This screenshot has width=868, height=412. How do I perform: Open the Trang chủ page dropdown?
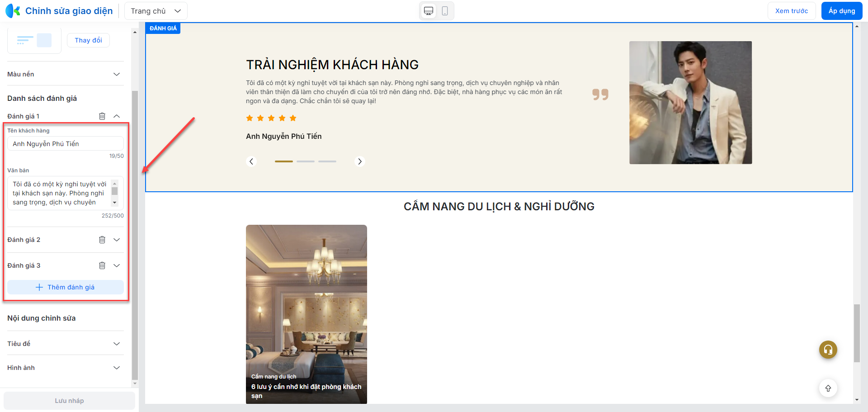pyautogui.click(x=156, y=11)
